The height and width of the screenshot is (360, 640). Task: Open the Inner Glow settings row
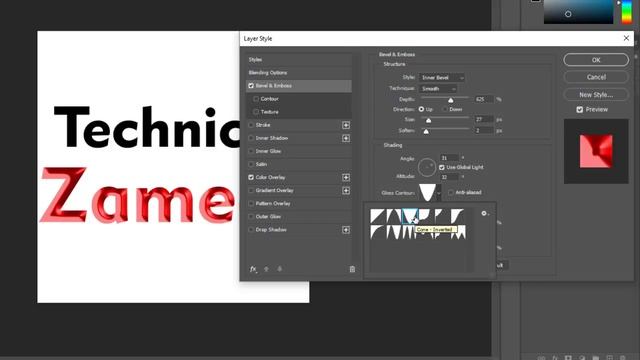pyautogui.click(x=299, y=151)
